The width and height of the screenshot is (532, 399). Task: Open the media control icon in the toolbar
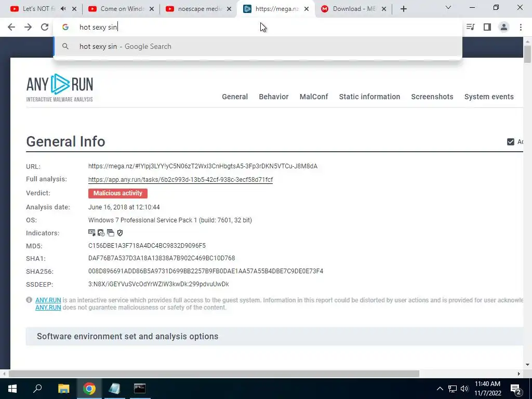tap(471, 27)
